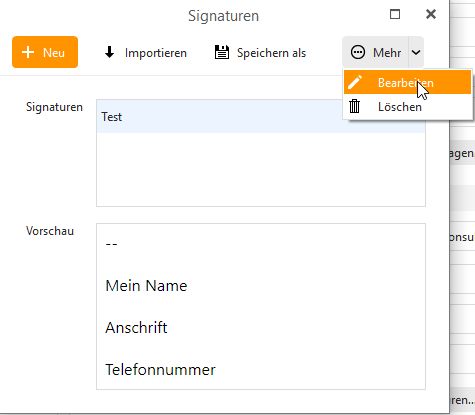Maximize the Signaturen dialog window
This screenshot has width=475, height=415.
click(395, 14)
